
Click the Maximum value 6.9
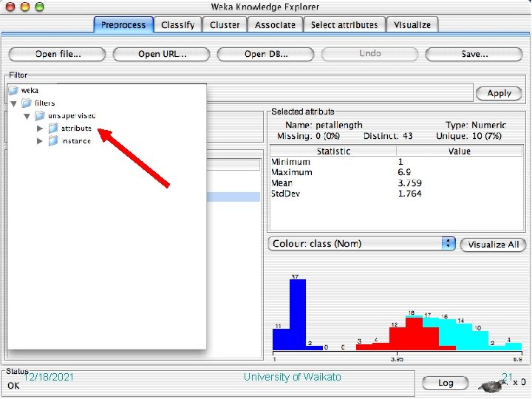tap(404, 172)
